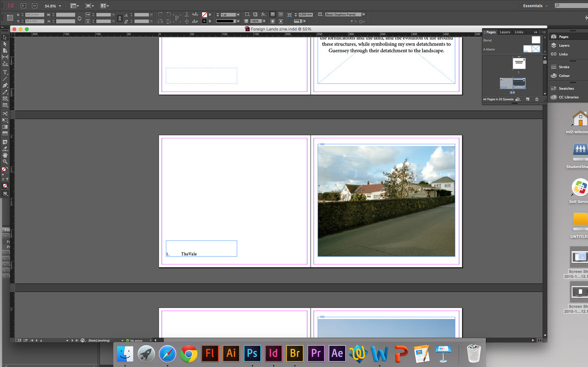This screenshot has height=367, width=588.
Task: Expand Pages panel flyout menu
Action: (544, 32)
